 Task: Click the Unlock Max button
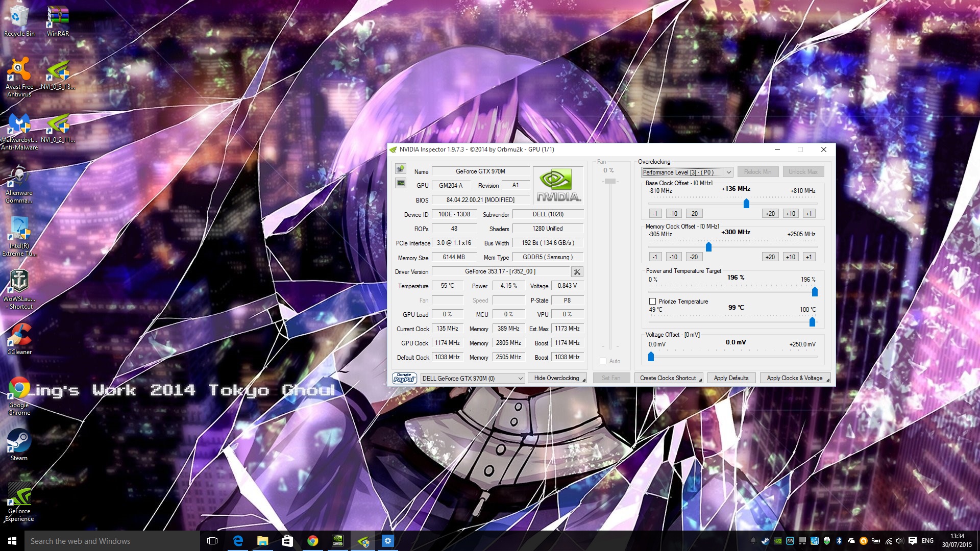tap(803, 172)
